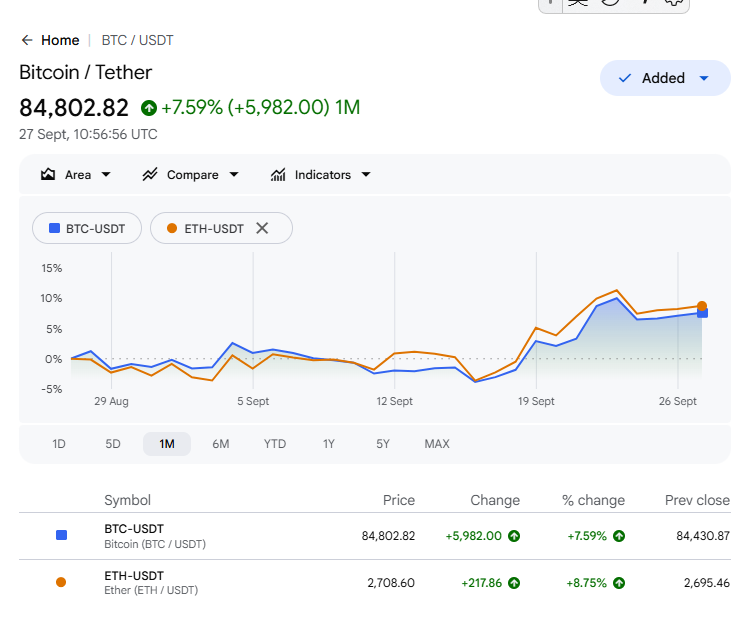Click the blue BTC-USDT chip swatch
This screenshot has width=751, height=631.
point(55,228)
